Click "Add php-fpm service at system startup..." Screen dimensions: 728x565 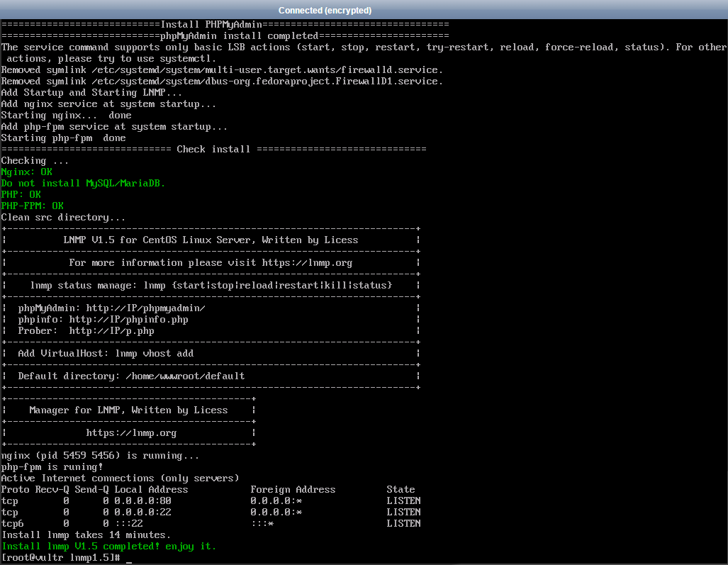[x=114, y=127]
